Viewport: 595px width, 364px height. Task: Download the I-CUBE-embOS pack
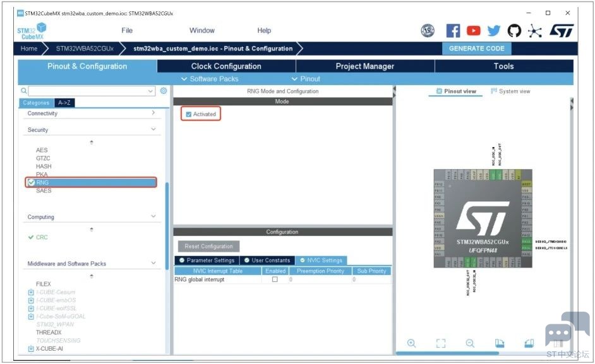click(x=31, y=300)
